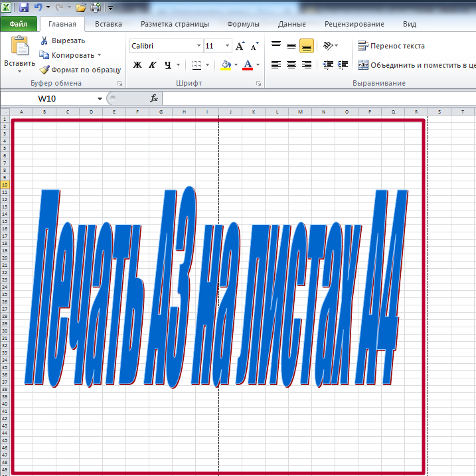Click the Перенос текста button

(391, 46)
